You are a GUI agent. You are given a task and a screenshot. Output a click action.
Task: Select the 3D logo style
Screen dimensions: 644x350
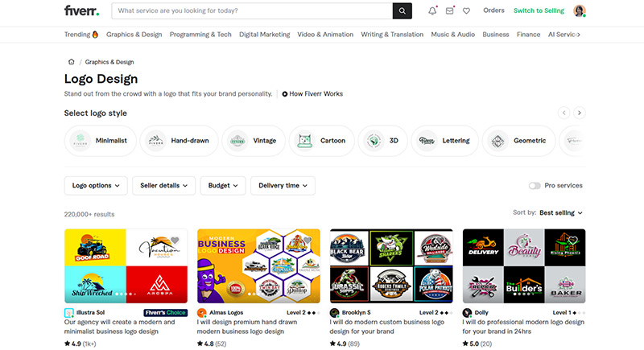click(x=383, y=141)
